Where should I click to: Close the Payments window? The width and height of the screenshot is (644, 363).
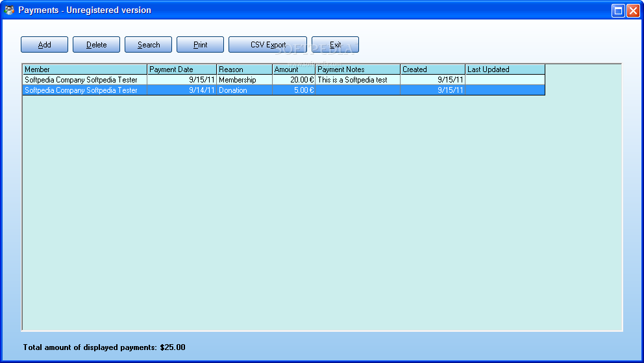pyautogui.click(x=634, y=10)
